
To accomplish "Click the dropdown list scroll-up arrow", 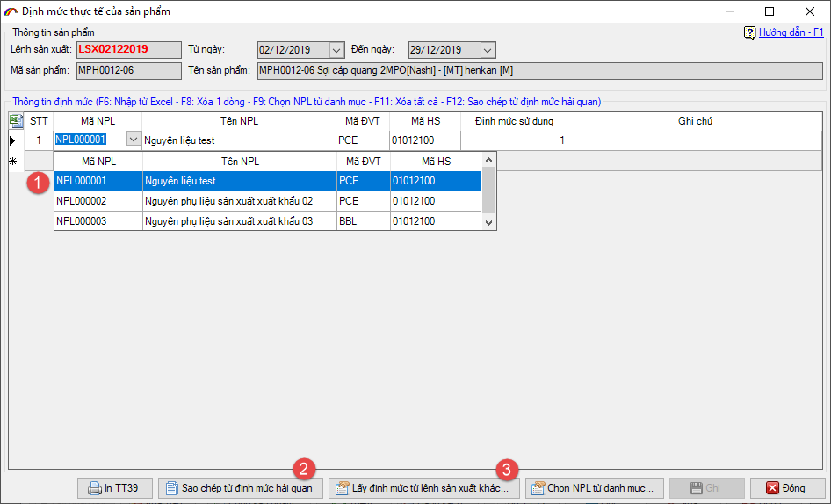I will pos(488,160).
